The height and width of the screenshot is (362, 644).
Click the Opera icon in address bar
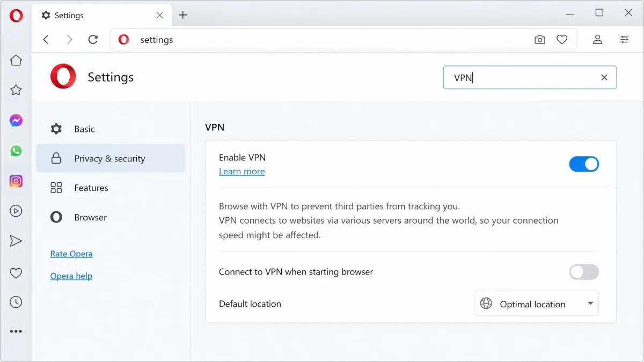124,40
